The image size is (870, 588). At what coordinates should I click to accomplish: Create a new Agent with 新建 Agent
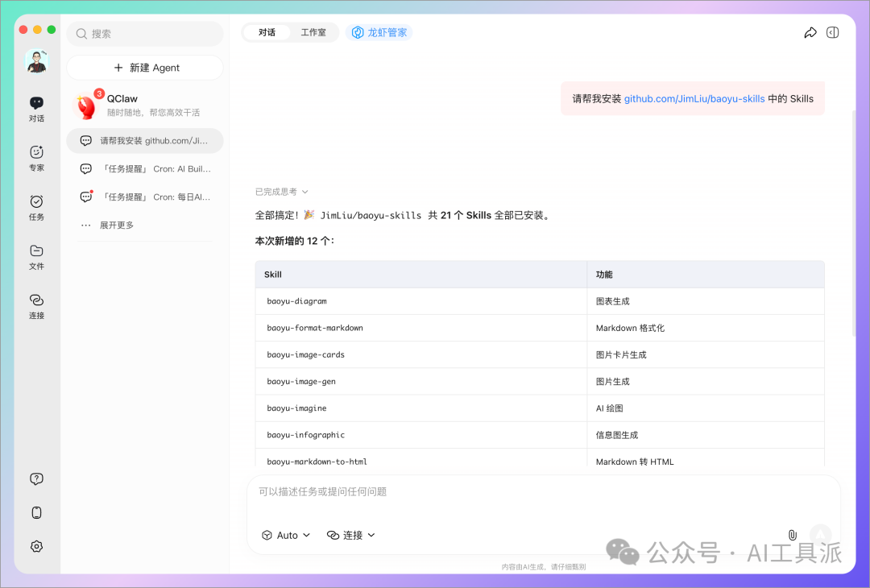click(x=145, y=68)
